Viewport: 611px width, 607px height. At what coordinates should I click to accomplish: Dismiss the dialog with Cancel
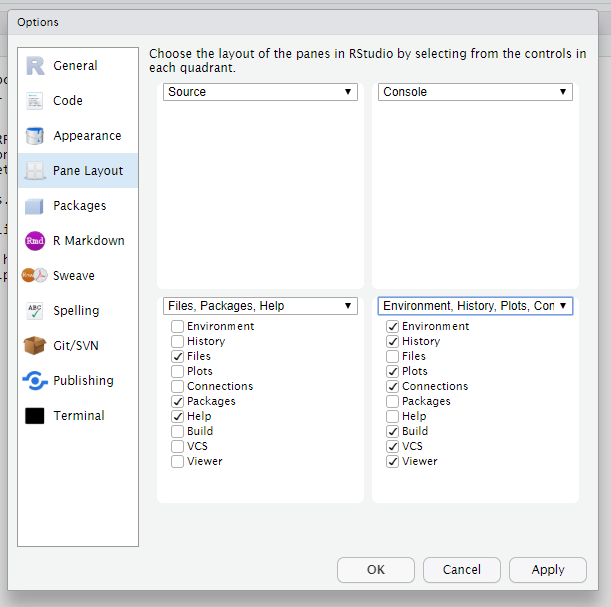click(462, 570)
